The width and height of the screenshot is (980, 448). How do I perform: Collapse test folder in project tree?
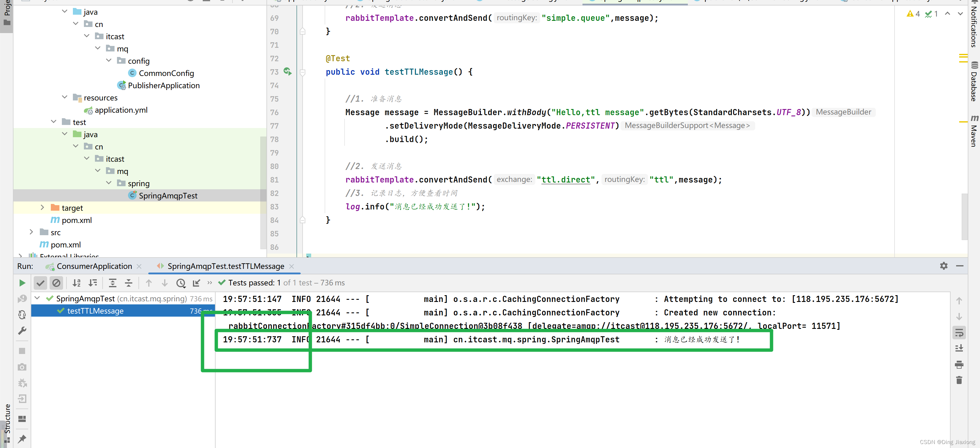(x=54, y=121)
